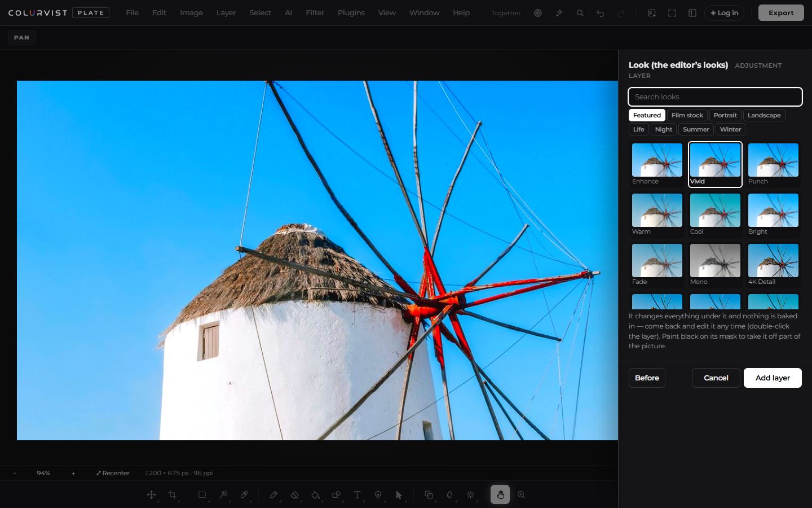Show the Winter looks category

pyautogui.click(x=731, y=129)
